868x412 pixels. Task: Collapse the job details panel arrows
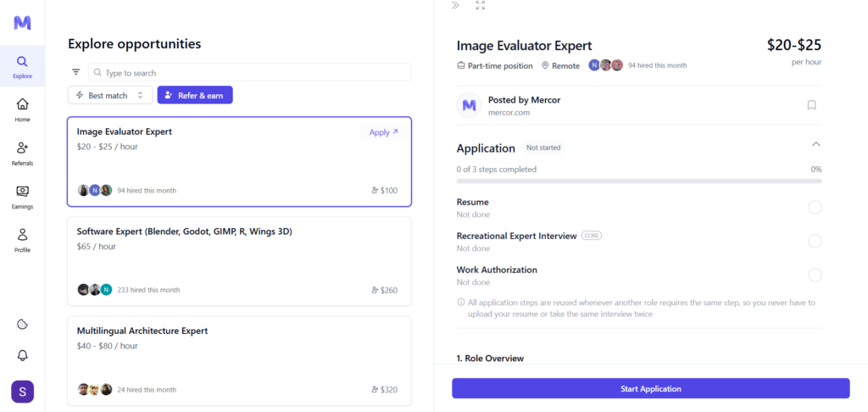(455, 5)
